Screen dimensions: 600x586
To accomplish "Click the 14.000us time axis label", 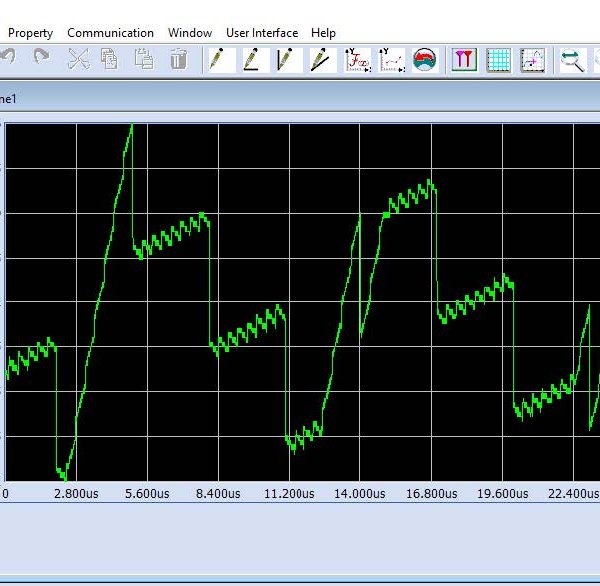I will click(x=359, y=493).
